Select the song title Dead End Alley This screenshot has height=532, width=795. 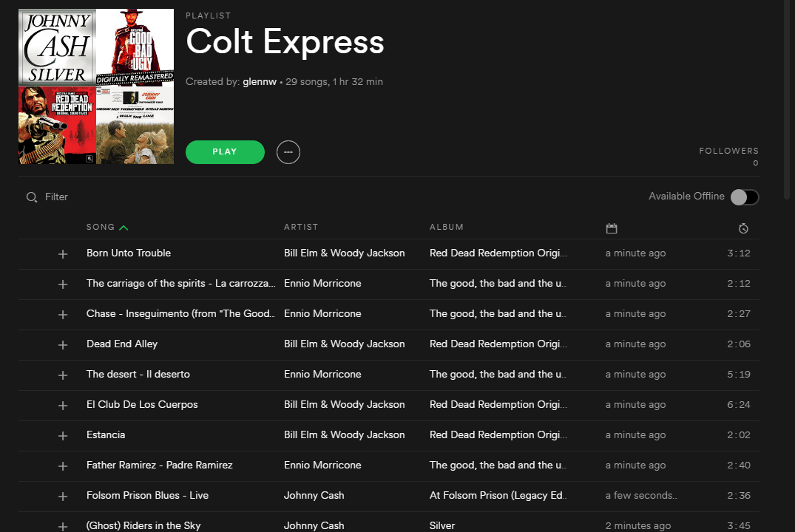pos(122,344)
